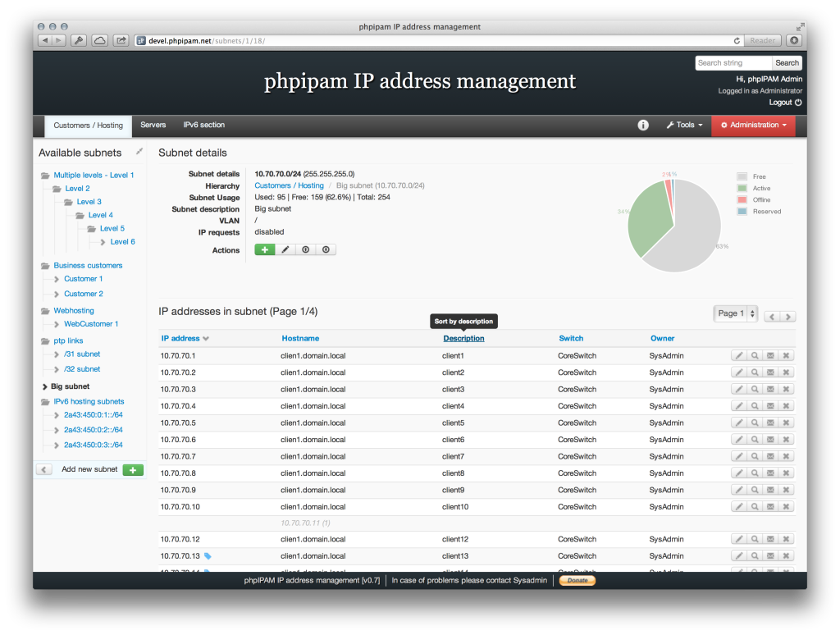Click the Logout link
This screenshot has width=840, height=635.
point(785,103)
